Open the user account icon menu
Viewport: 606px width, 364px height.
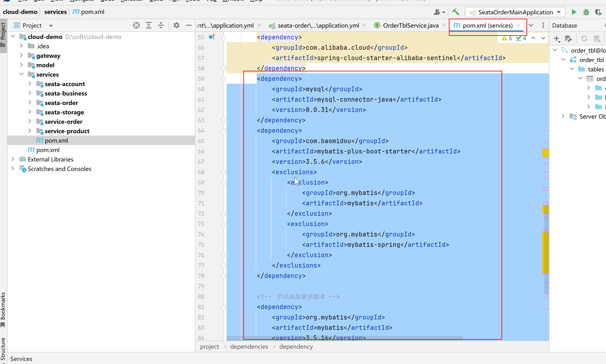439,12
